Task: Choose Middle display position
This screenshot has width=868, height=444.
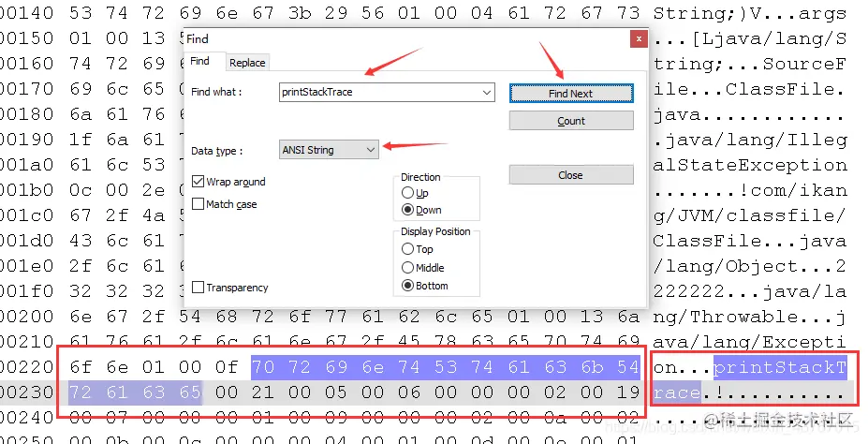Action: [x=407, y=268]
